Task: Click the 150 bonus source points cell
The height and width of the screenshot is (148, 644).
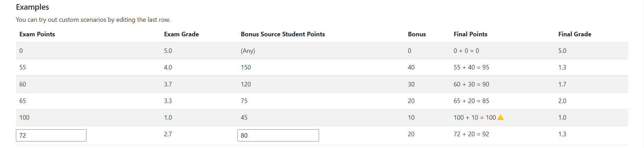Action: (246, 67)
